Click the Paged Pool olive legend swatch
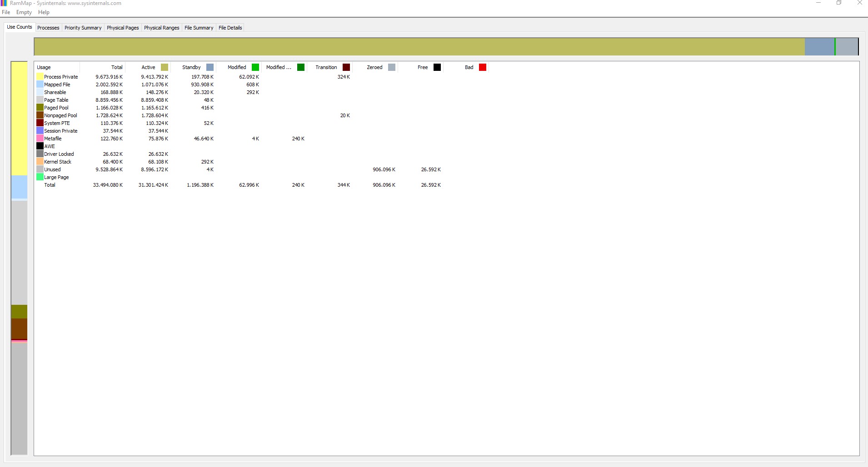868x467 pixels. click(x=40, y=108)
